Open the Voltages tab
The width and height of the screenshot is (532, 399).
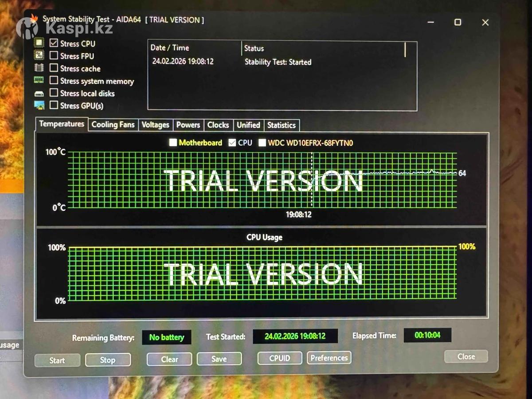155,125
